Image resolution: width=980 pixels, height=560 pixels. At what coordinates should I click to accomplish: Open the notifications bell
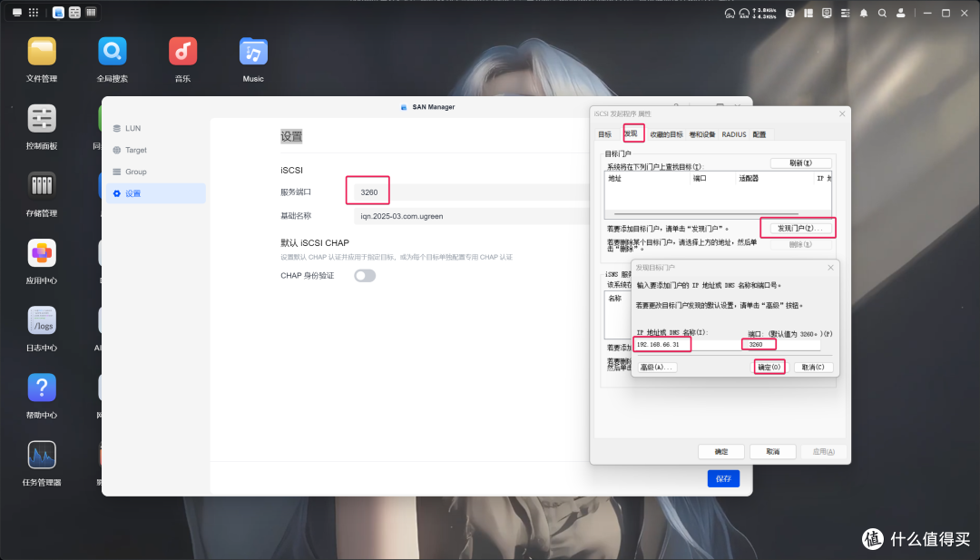[x=864, y=13]
